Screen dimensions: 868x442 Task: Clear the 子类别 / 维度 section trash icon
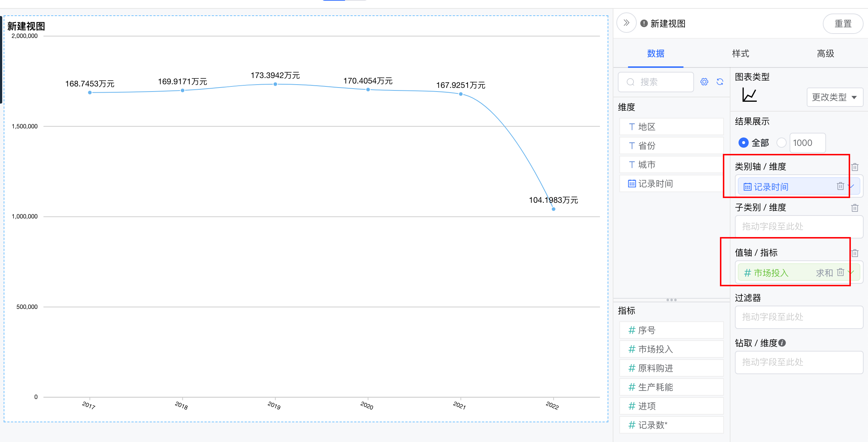point(855,208)
